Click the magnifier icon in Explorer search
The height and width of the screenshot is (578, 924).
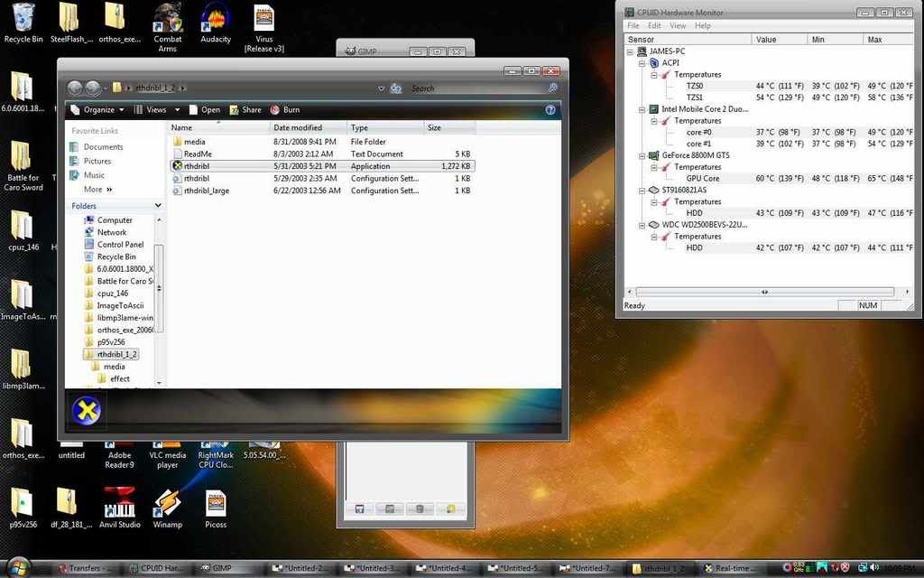click(553, 88)
